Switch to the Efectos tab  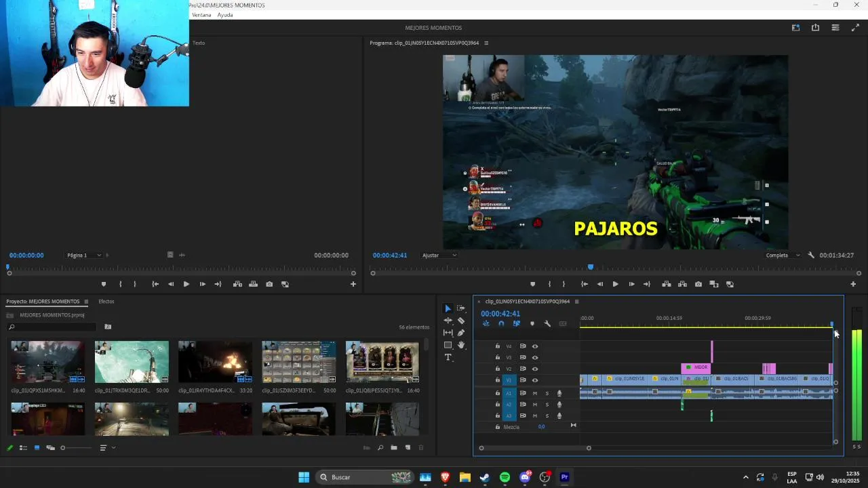point(106,302)
